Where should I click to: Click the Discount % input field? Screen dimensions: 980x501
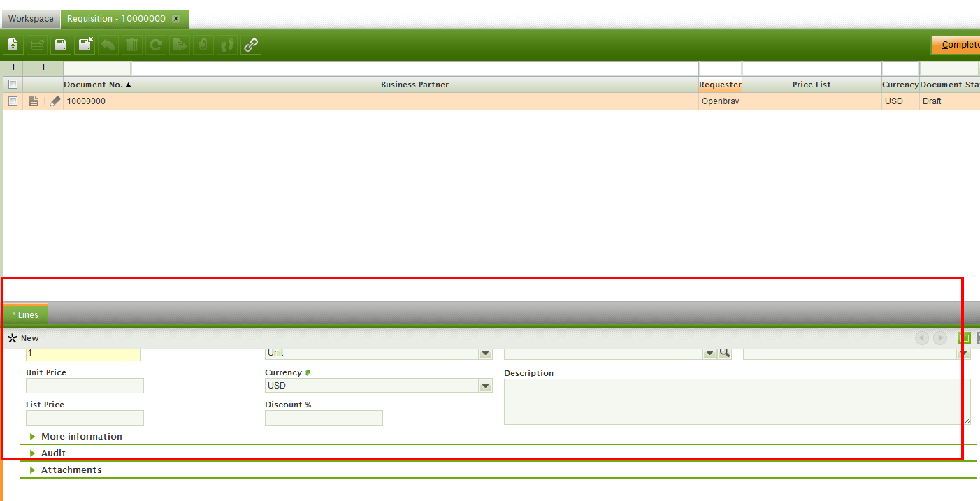[x=324, y=418]
